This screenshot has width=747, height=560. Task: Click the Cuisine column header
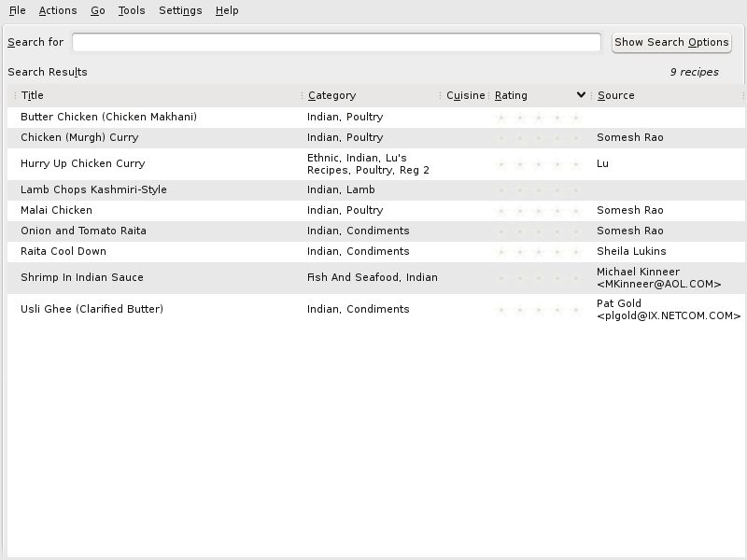[x=465, y=95]
